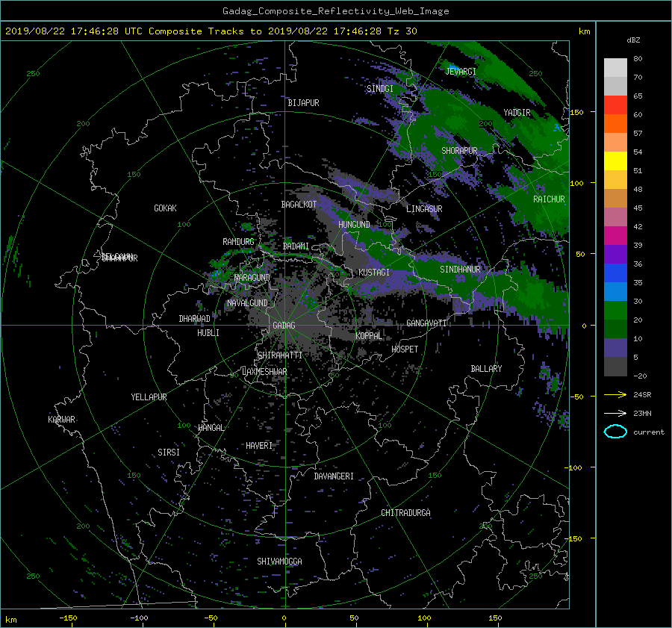Click the HOSPET label
The width and height of the screenshot is (672, 628).
point(405,349)
